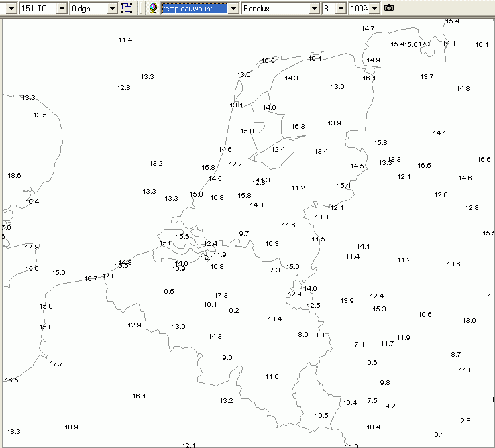495x448 pixels.
Task: Open the 15 UTC time dropdown arrow
Action: pyautogui.click(x=62, y=9)
